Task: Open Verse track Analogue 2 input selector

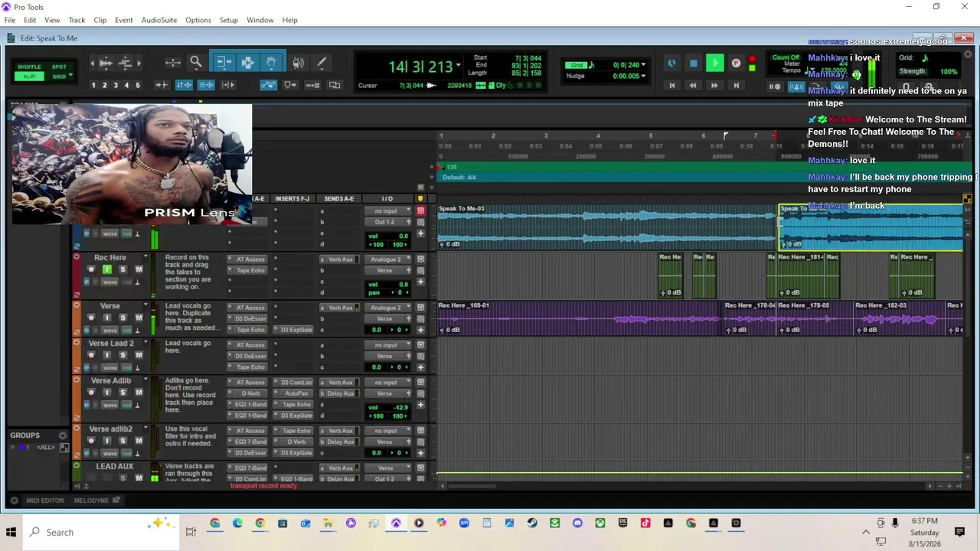Action: [x=387, y=308]
